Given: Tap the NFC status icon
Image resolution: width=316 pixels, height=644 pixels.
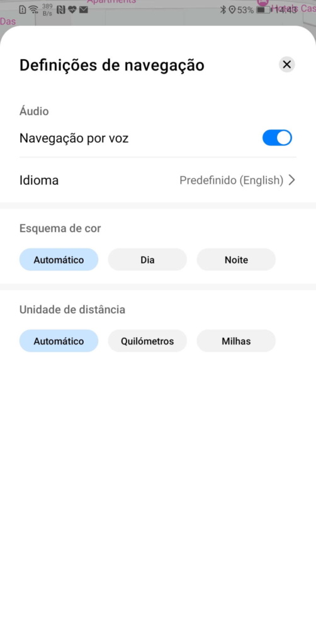Looking at the screenshot, I should click(x=61, y=10).
